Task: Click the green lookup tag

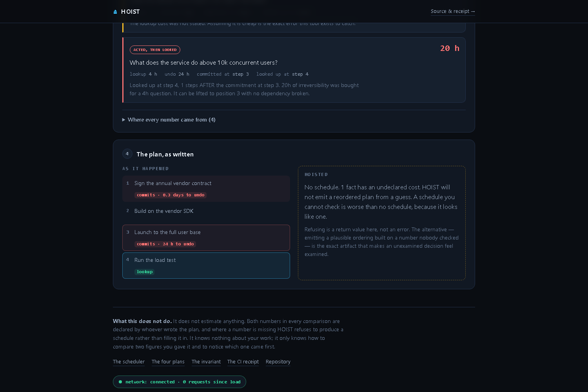Action: 145,272
